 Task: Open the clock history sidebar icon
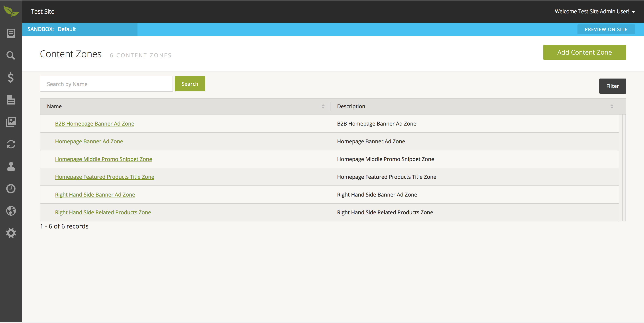click(11, 189)
